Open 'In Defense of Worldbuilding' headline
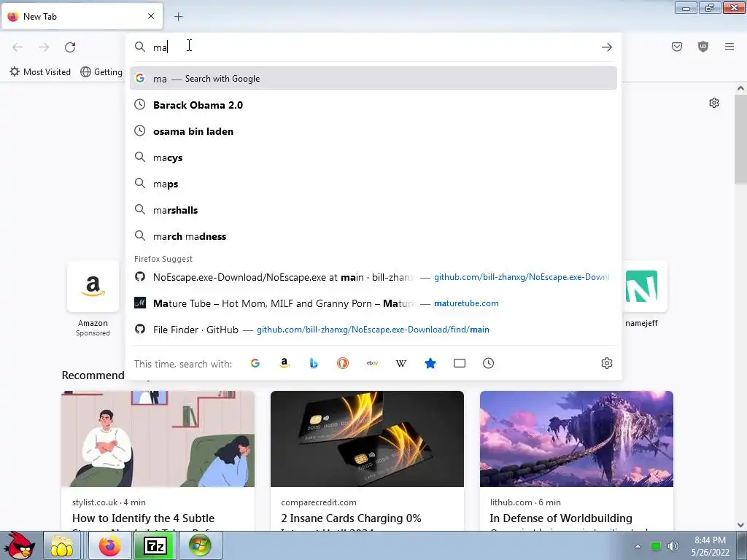 point(561,518)
